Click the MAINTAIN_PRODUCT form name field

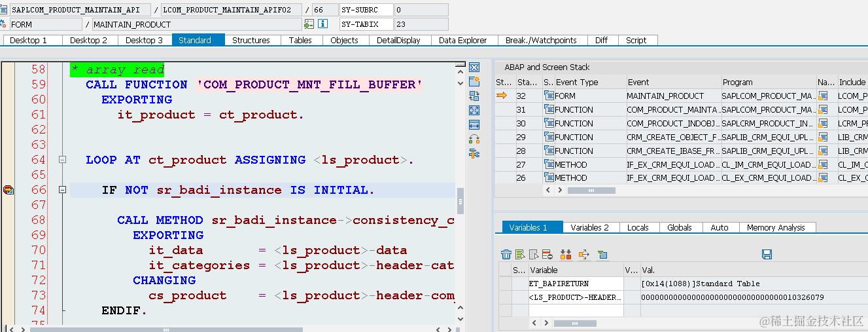[197, 24]
